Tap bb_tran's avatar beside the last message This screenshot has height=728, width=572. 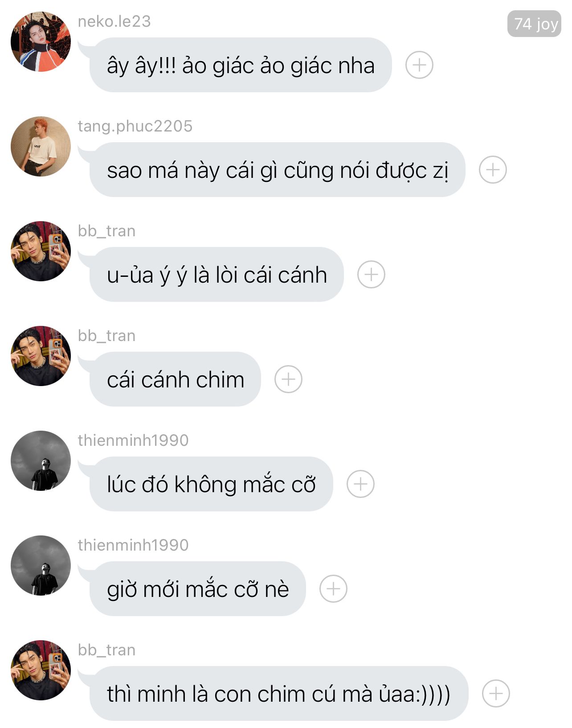[x=41, y=670]
